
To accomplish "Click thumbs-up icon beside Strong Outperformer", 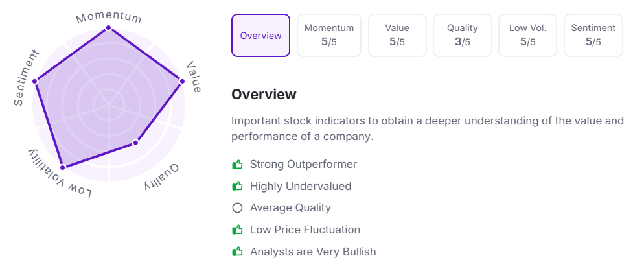I will pos(237,165).
